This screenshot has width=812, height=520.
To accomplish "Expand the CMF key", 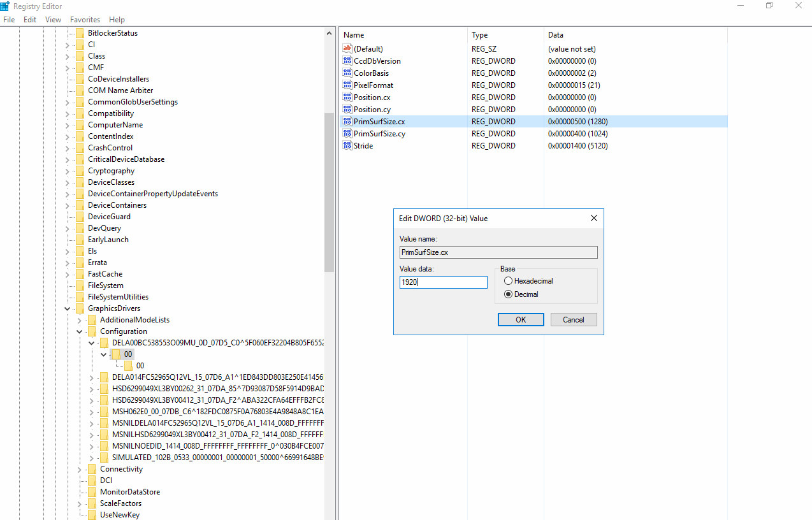I will (x=68, y=68).
